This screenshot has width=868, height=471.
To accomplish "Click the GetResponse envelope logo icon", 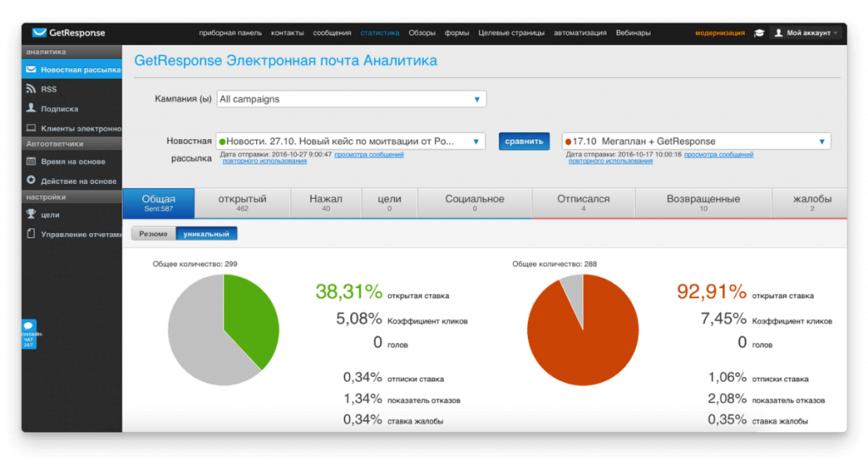I will click(39, 33).
